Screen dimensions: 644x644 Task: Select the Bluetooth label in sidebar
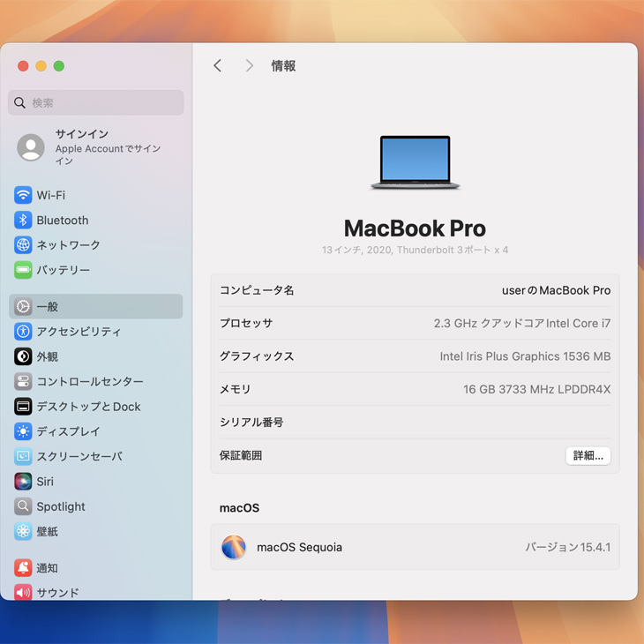coord(63,221)
